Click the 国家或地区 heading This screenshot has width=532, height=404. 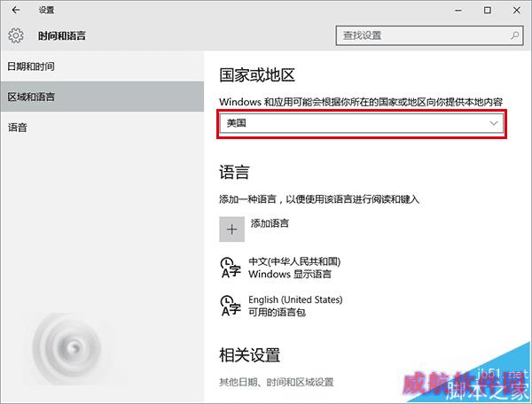[257, 75]
